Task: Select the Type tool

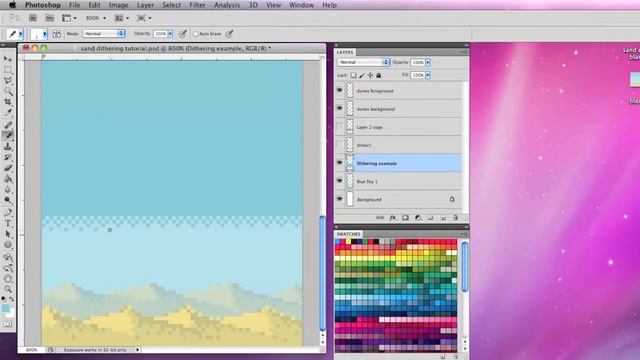Action: pos(8,223)
